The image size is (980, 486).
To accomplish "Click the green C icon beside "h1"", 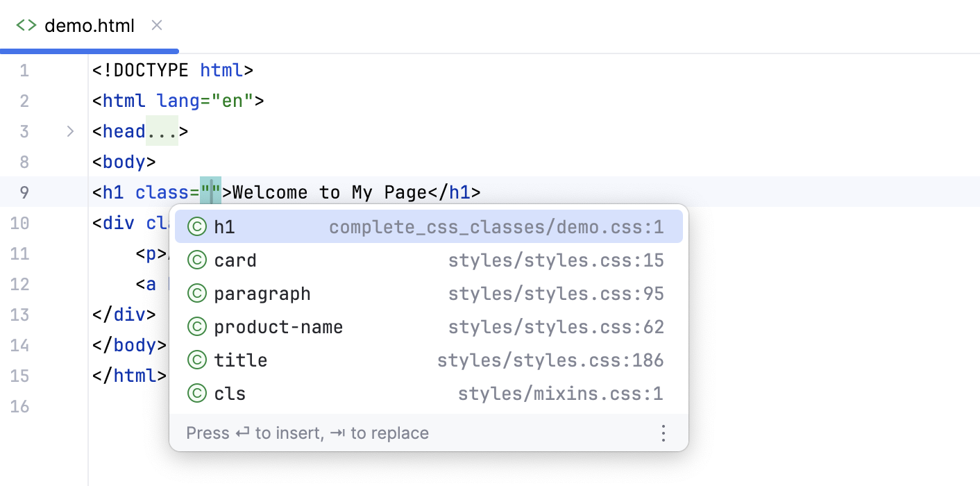I will coord(196,226).
